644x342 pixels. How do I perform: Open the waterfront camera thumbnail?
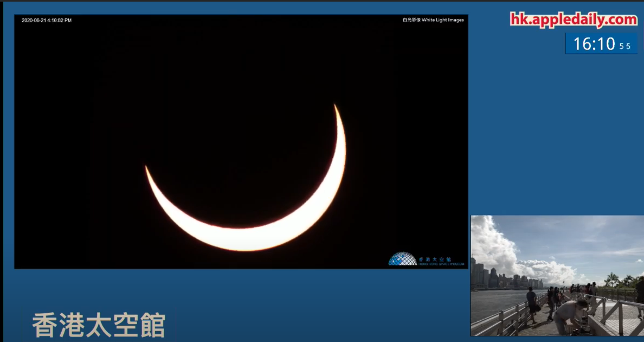pos(557,275)
